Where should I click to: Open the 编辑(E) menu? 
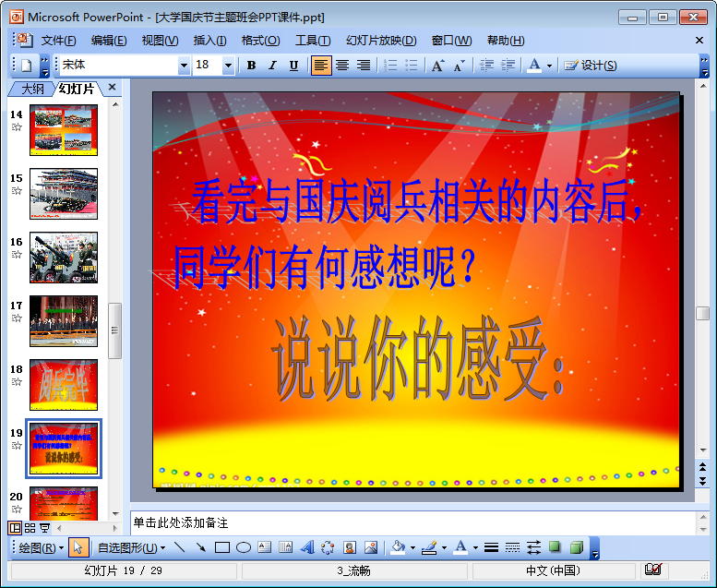click(109, 41)
